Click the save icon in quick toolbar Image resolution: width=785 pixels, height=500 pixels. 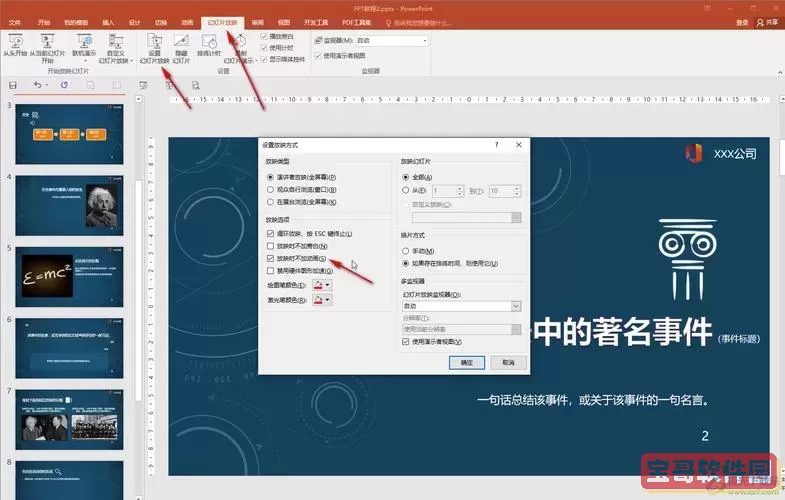coord(13,85)
